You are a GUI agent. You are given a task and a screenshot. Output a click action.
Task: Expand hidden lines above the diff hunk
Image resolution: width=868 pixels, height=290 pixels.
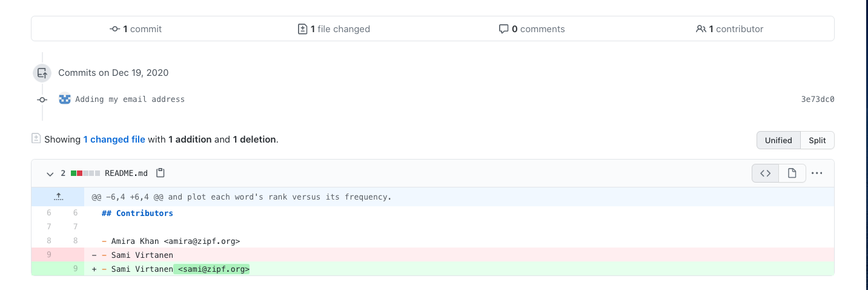click(58, 197)
